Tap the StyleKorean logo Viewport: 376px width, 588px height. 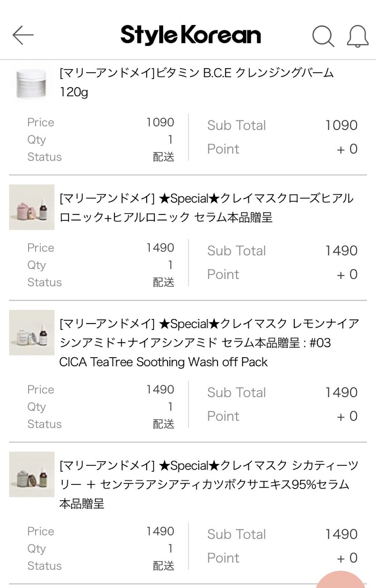(191, 35)
